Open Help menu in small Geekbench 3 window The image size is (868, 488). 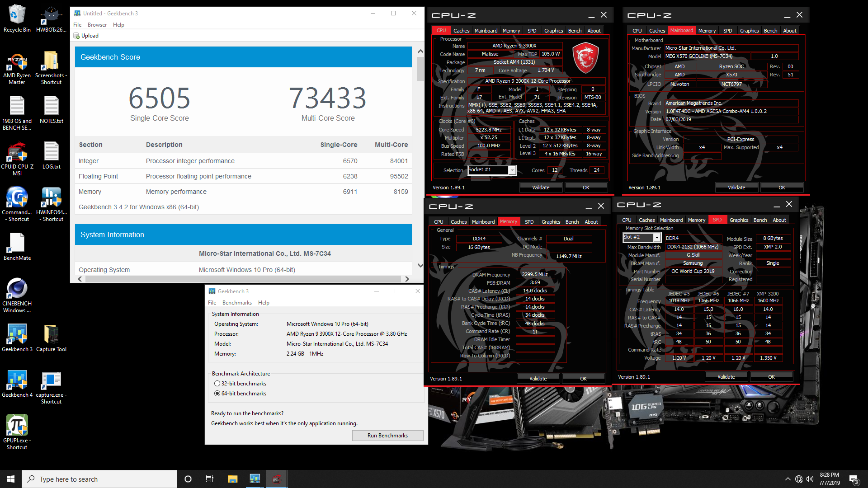pos(264,303)
